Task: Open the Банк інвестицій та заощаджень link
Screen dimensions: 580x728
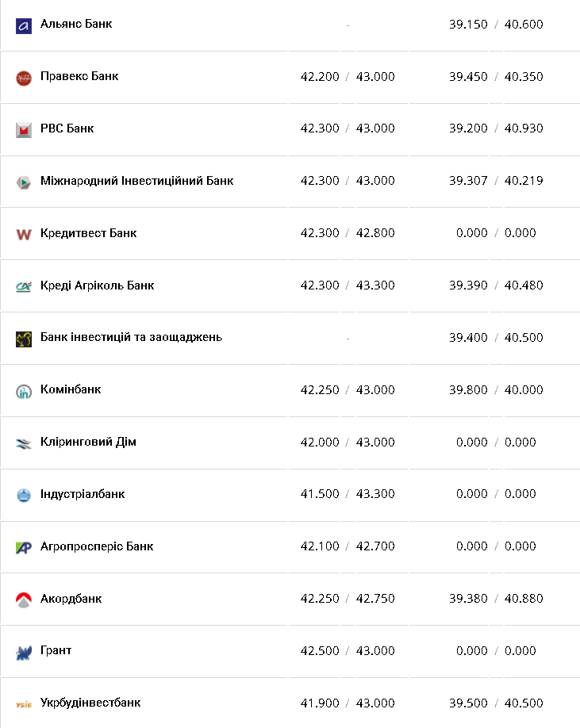Action: [131, 337]
